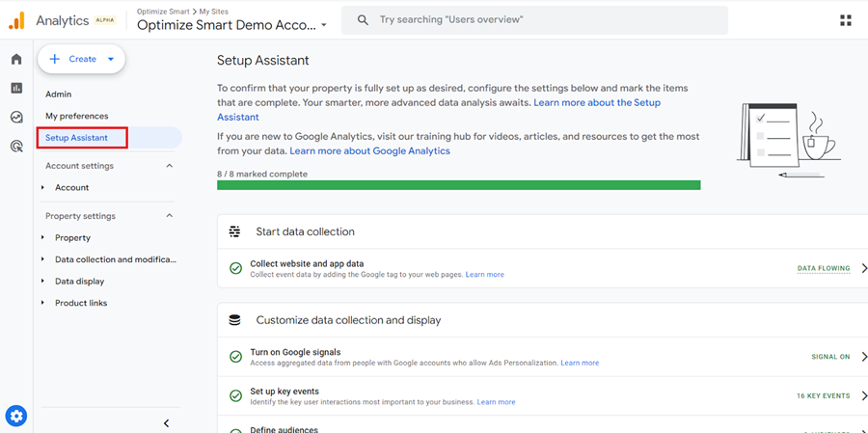Open the Explore icon in left rail

coord(16,117)
